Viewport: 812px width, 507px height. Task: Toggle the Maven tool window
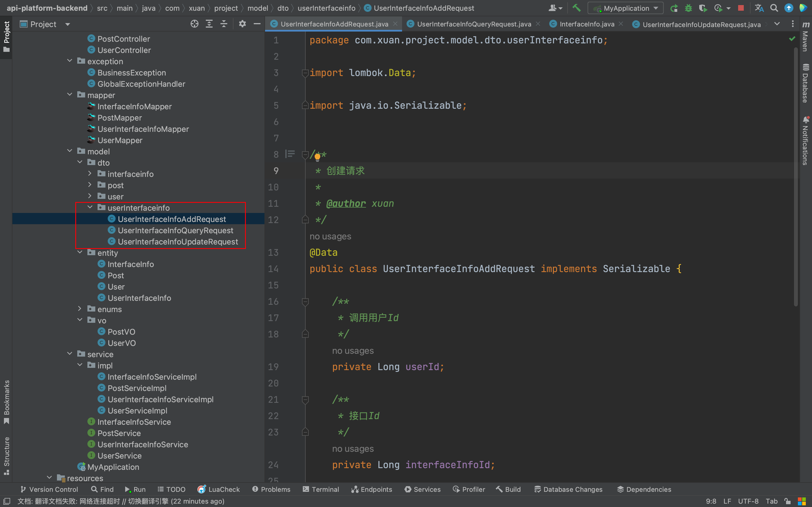point(806,36)
